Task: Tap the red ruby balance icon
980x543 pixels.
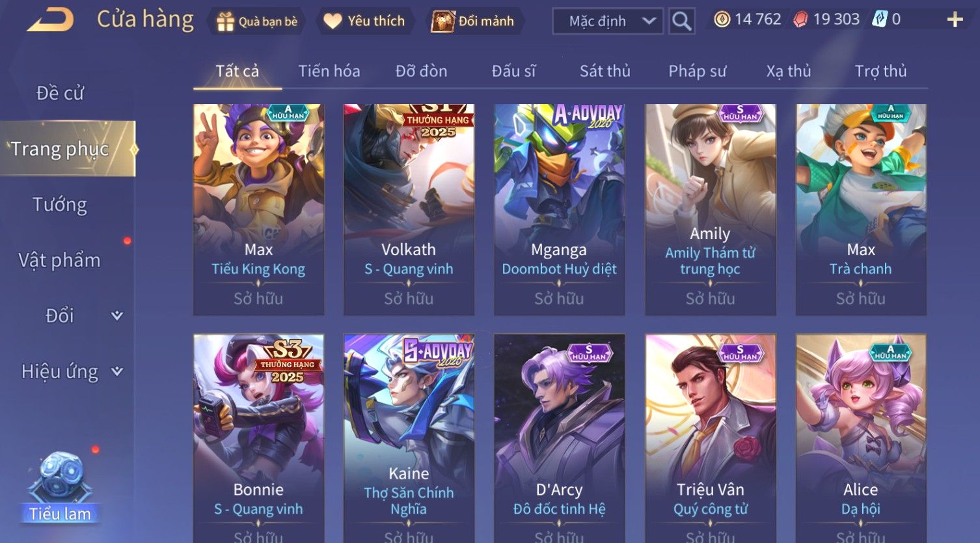Action: pyautogui.click(x=800, y=20)
